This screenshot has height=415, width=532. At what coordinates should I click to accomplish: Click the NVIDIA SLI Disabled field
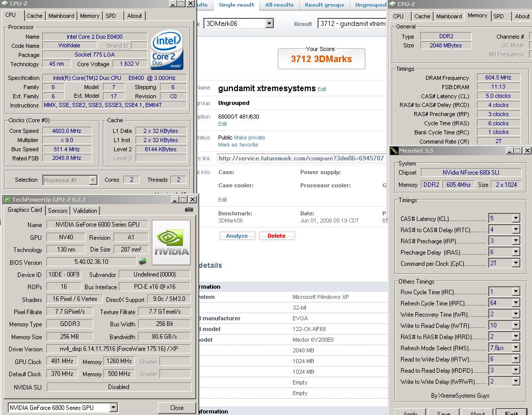click(x=119, y=387)
